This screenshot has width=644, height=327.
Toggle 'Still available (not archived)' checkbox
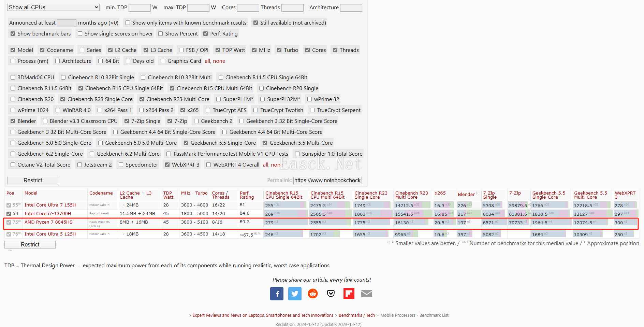(x=255, y=23)
